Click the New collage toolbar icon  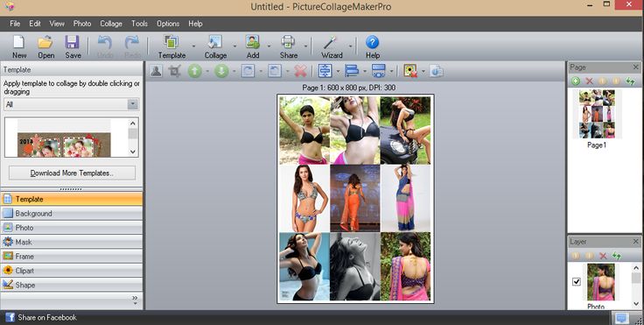coord(19,42)
